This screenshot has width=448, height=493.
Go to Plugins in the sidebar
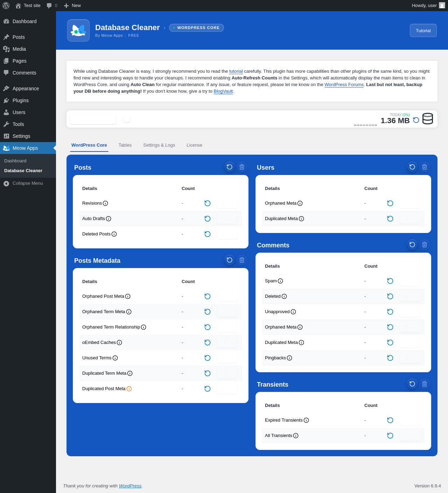pyautogui.click(x=21, y=100)
